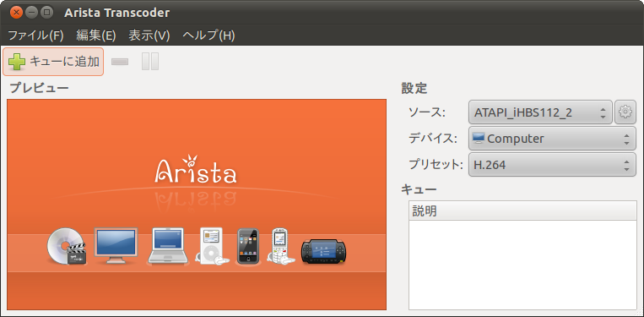Click the pause icon in toolbar

point(150,62)
